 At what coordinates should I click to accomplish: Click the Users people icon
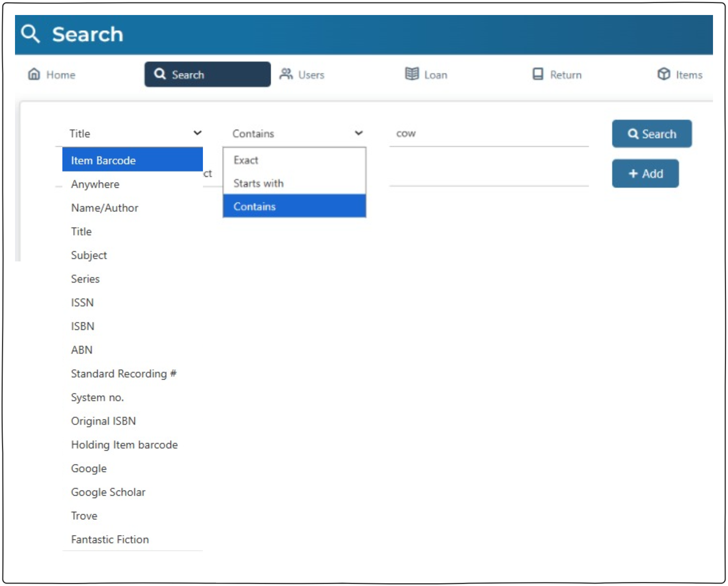click(x=286, y=74)
